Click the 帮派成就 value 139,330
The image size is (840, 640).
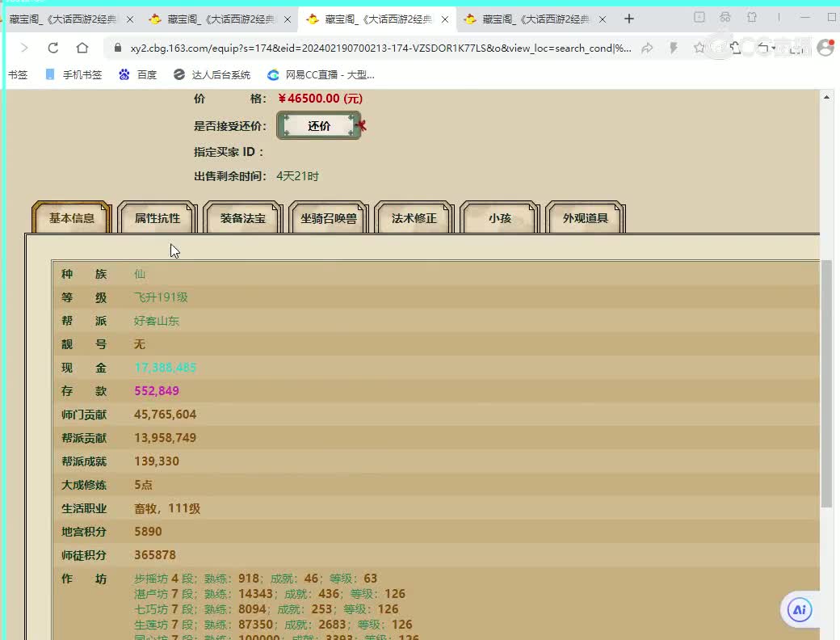(x=157, y=461)
